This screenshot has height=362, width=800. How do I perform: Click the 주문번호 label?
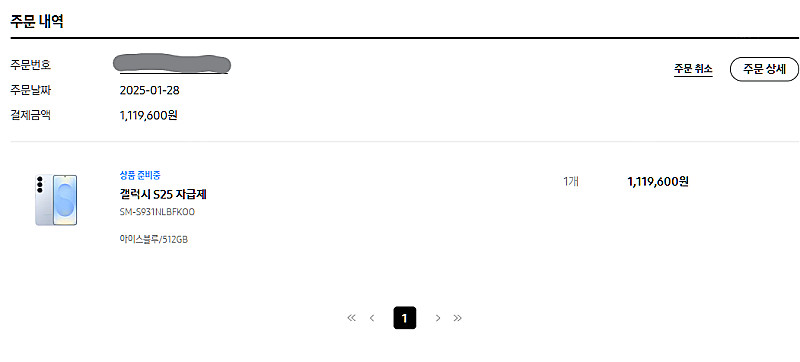click(31, 65)
